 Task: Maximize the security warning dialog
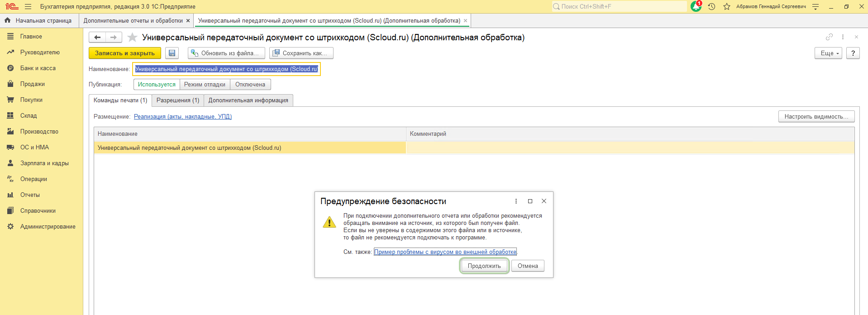tap(530, 201)
